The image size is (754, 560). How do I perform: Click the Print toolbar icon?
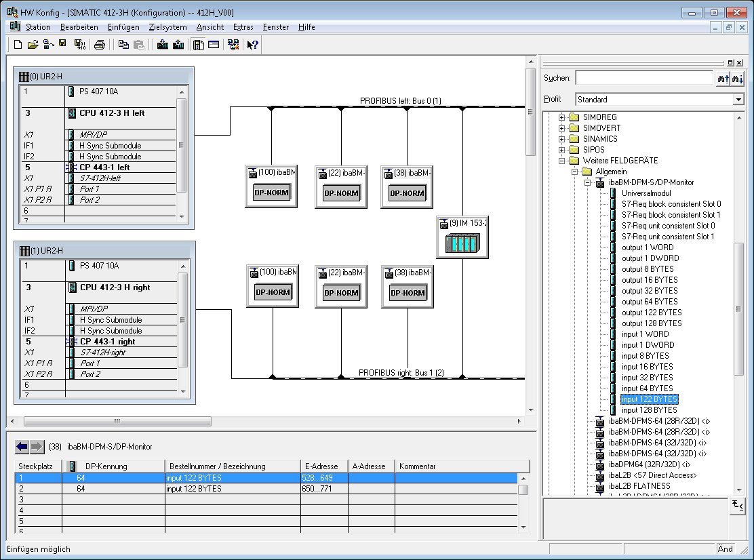point(100,45)
